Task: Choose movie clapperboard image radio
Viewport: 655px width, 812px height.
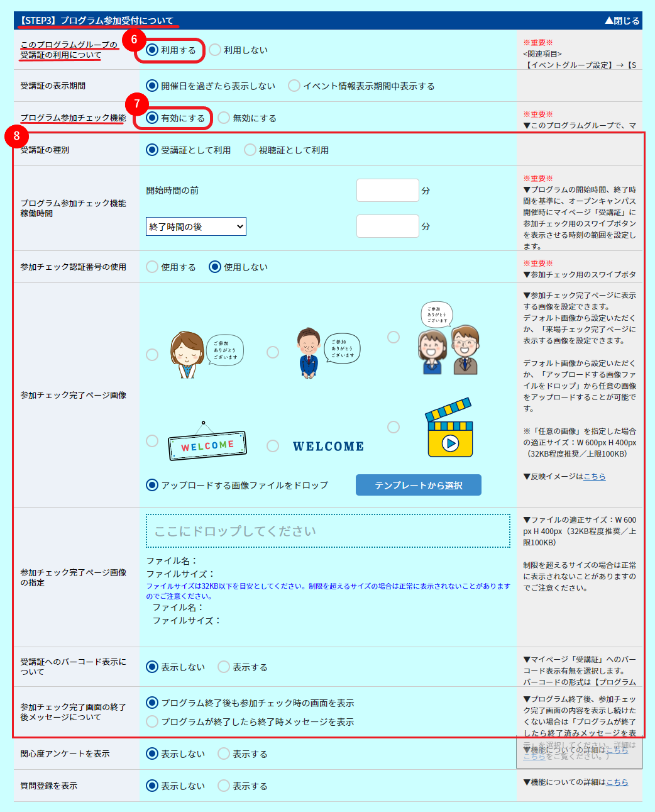Action: point(394,427)
